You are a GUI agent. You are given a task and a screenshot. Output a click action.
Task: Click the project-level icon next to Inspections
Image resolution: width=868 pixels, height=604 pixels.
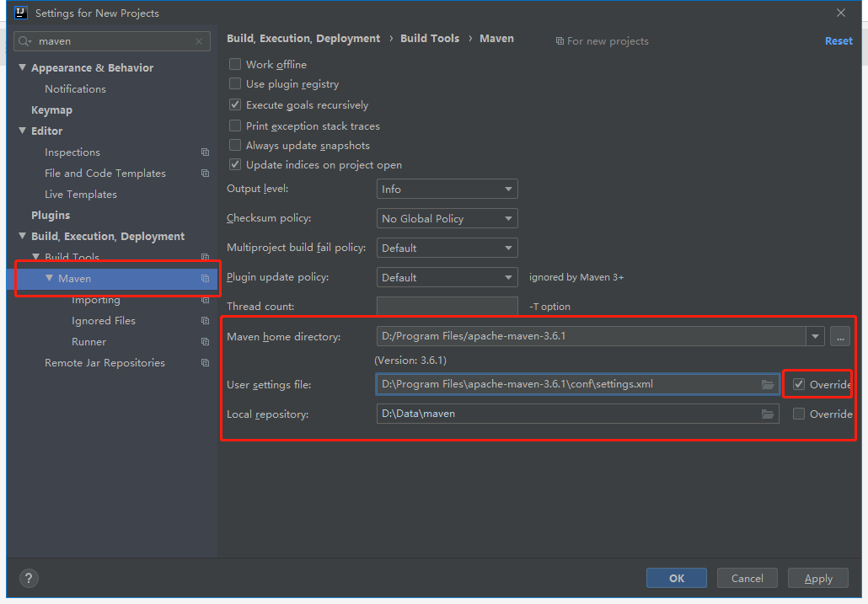pyautogui.click(x=206, y=152)
